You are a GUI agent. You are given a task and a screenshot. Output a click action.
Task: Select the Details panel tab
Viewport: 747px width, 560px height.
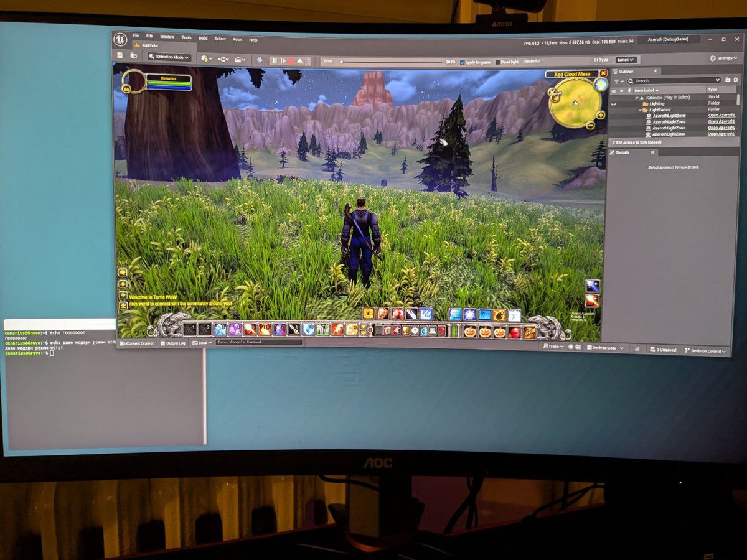[x=632, y=152]
